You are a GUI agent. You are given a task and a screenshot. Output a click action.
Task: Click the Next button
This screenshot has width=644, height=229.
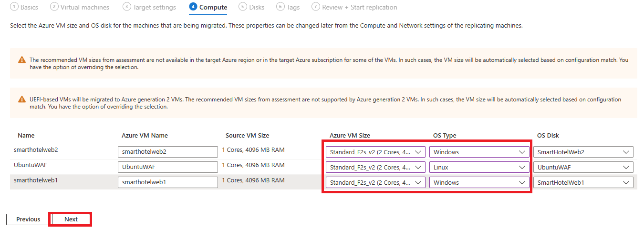coord(71,219)
